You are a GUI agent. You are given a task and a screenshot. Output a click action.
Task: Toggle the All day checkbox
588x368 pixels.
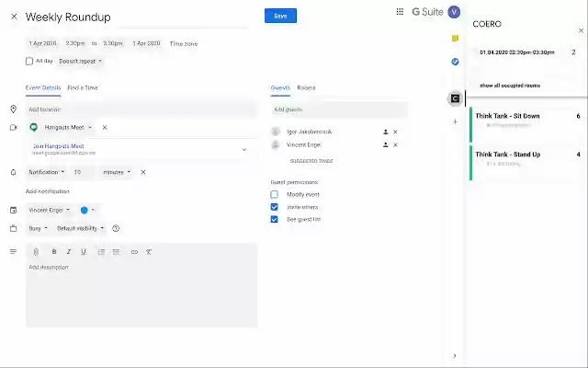point(29,62)
